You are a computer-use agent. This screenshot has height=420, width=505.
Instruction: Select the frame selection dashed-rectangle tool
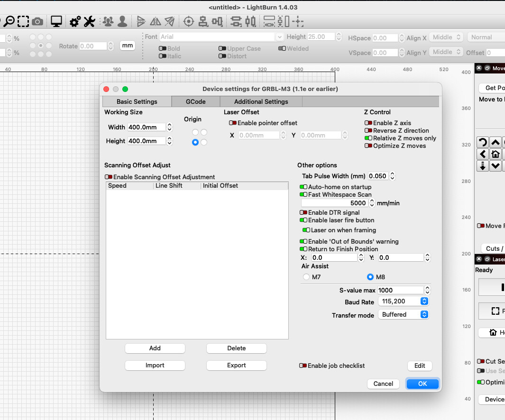click(23, 21)
